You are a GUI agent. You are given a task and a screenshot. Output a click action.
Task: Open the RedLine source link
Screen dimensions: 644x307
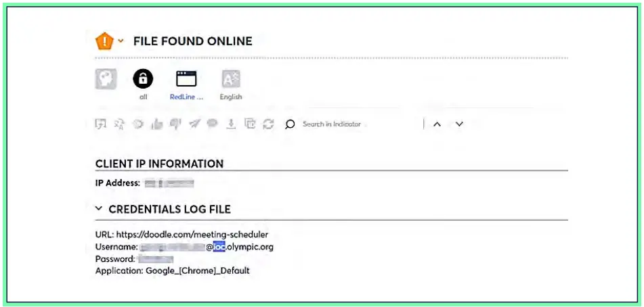tap(186, 97)
